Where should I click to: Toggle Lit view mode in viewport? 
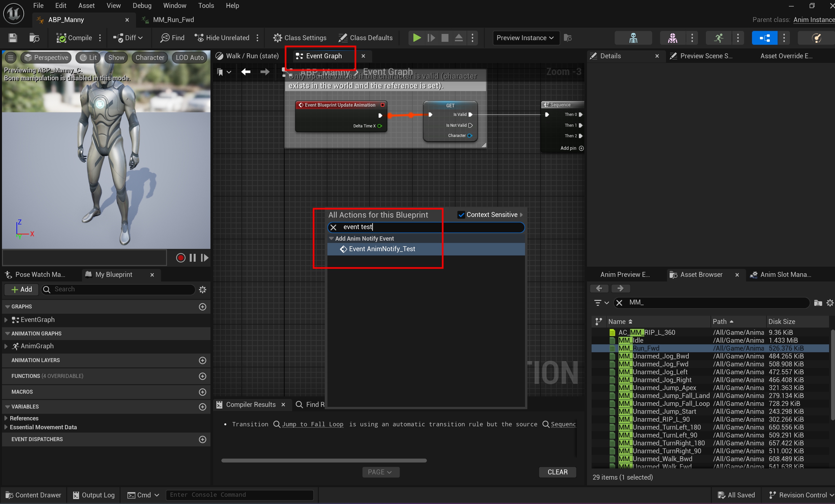tap(88, 57)
